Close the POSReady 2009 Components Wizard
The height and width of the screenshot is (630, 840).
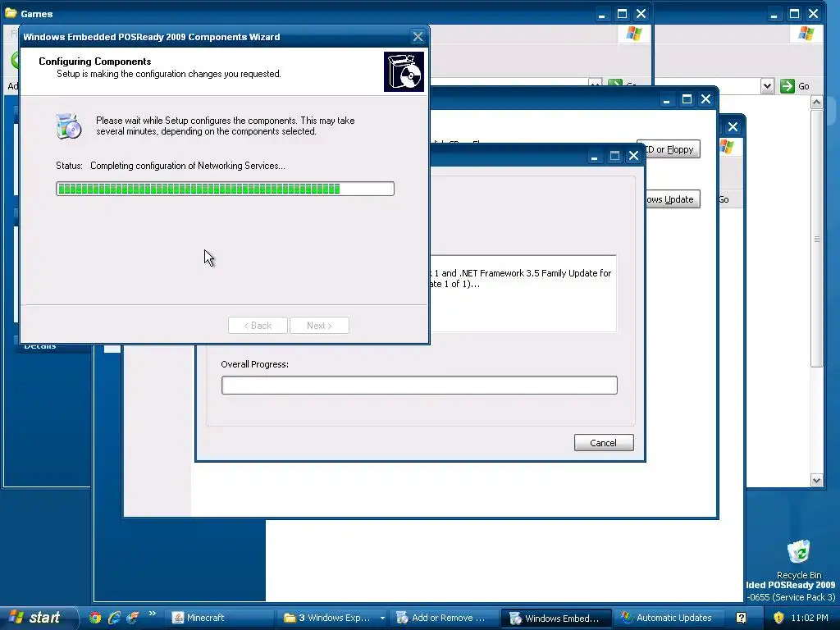tap(418, 36)
